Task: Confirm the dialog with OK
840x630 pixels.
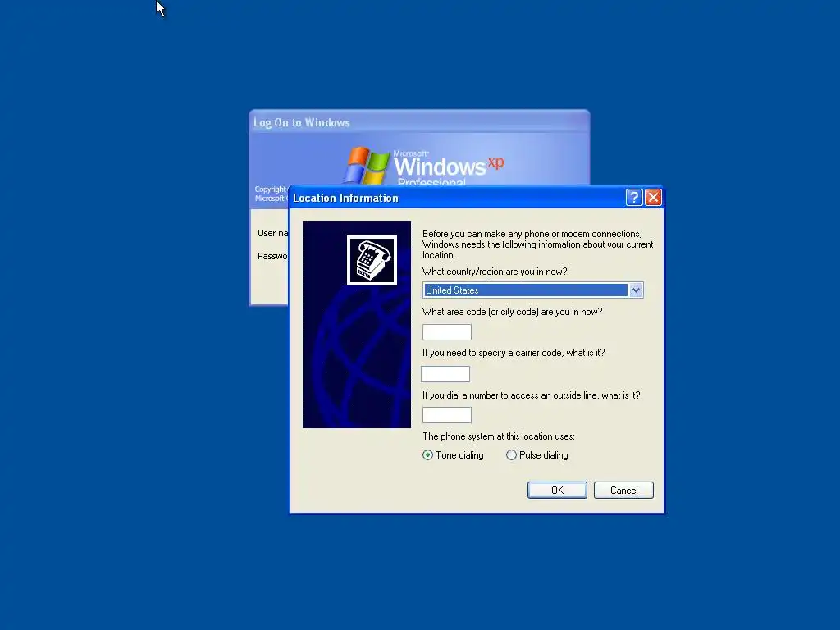Action: 557,491
